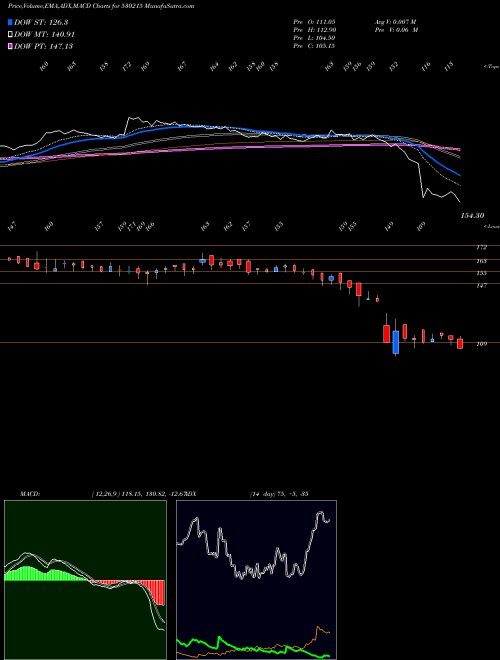The height and width of the screenshot is (660, 500).
Task: Click the rotated 113 label in the tops row
Action: [x=448, y=67]
